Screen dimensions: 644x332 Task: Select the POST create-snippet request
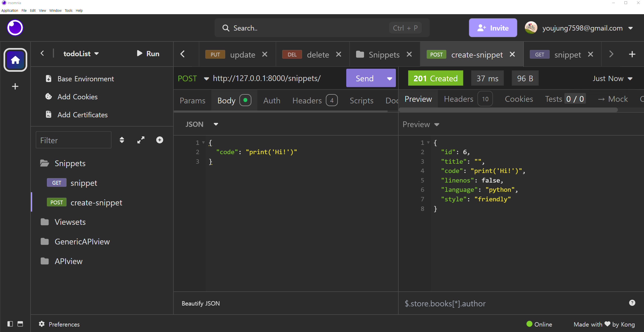(x=102, y=202)
